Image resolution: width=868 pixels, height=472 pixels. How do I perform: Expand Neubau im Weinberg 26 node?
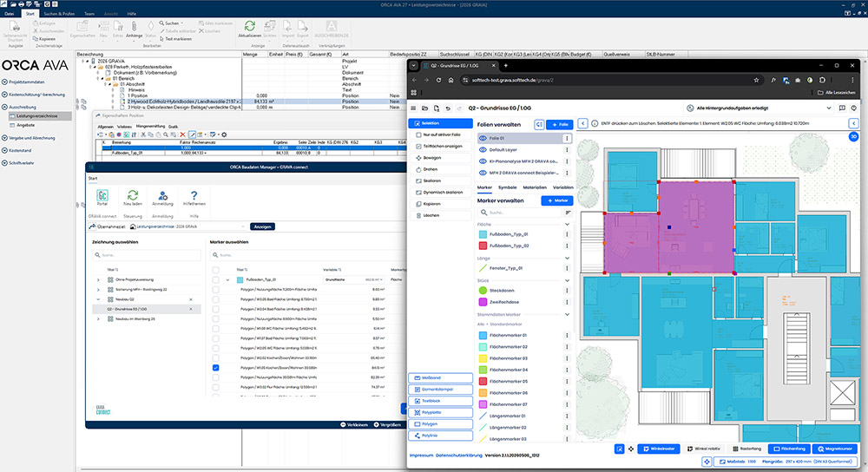pyautogui.click(x=99, y=319)
